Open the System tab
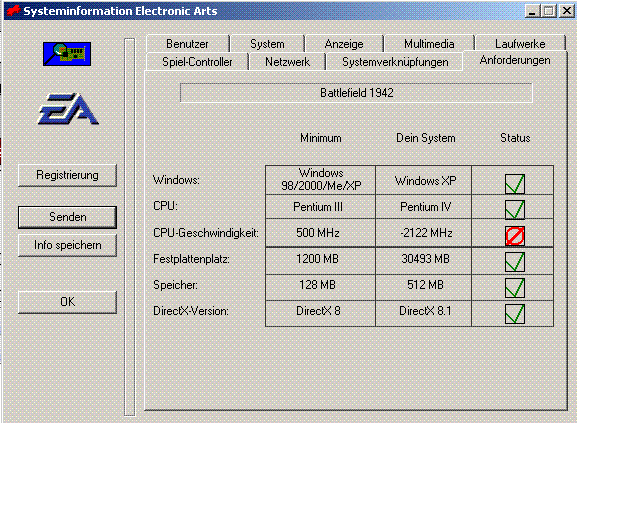The image size is (640, 512). pos(267,44)
